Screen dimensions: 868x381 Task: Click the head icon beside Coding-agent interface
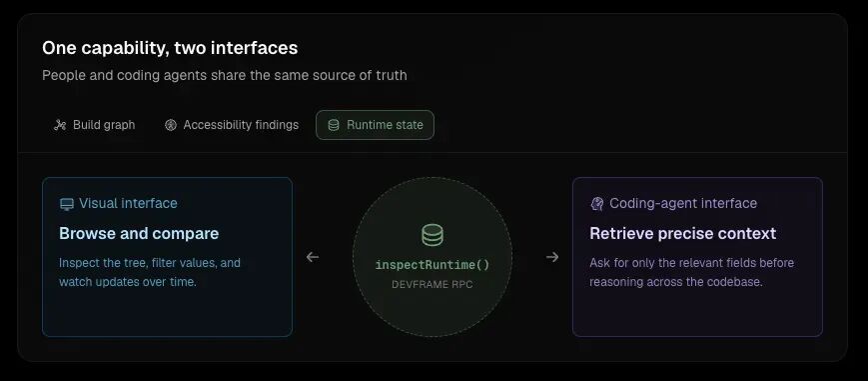(596, 204)
